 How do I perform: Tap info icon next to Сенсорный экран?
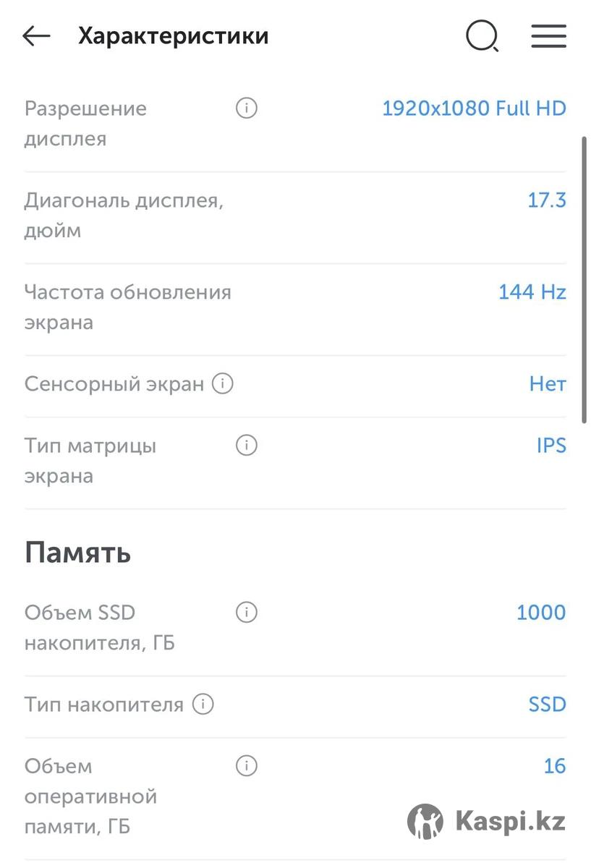(222, 383)
